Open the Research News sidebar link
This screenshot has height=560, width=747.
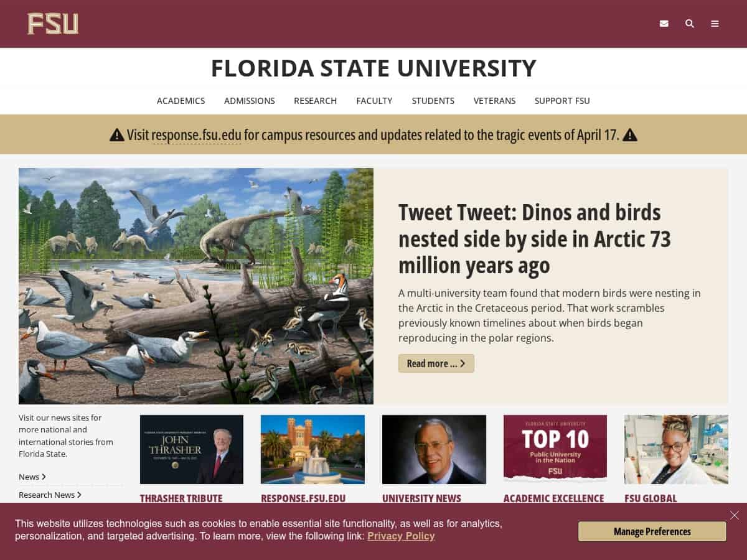50,495
